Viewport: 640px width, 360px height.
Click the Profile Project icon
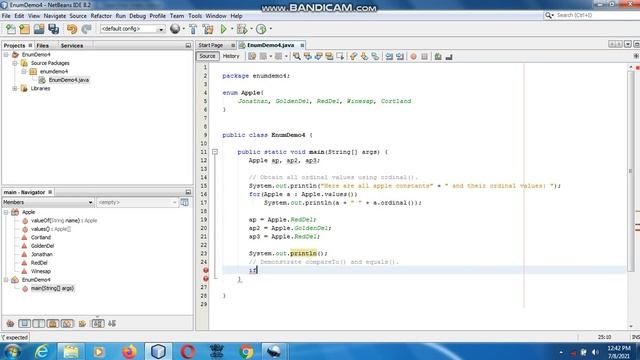click(x=261, y=29)
